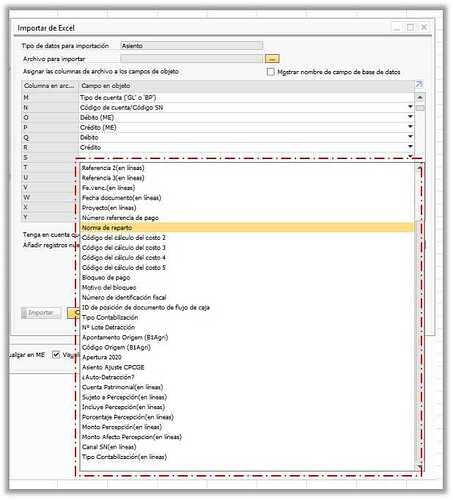Select column M row cell

pyautogui.click(x=50, y=97)
